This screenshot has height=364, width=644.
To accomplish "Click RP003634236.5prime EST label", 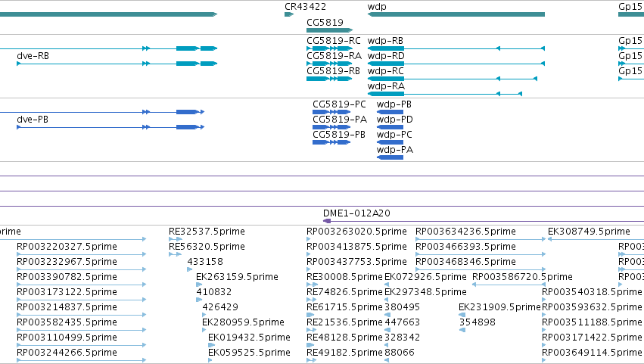I will (465, 232).
